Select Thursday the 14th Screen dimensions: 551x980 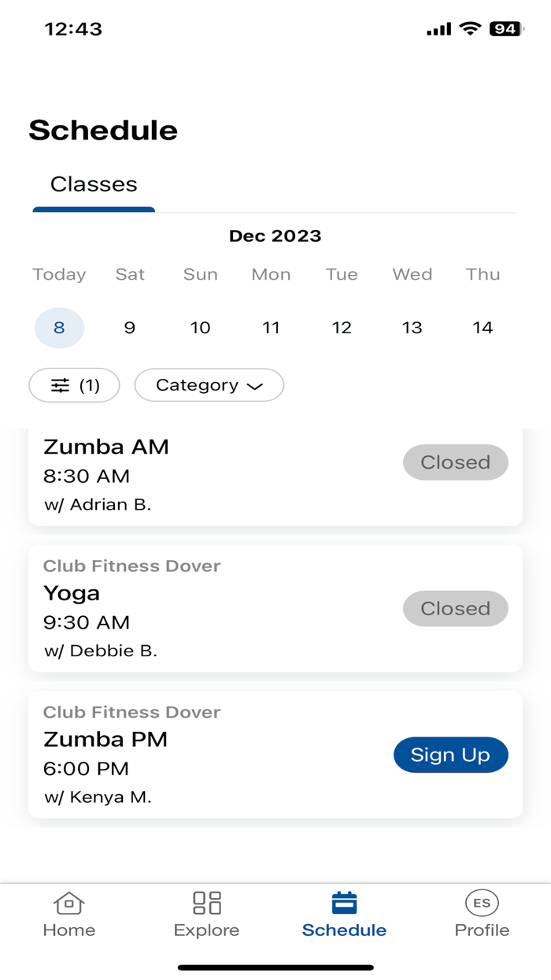pos(483,328)
